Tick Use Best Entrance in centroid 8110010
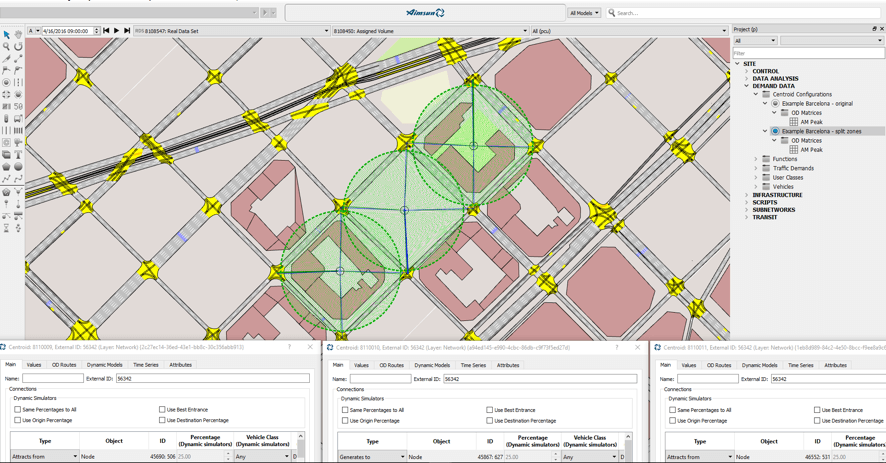 tap(489, 410)
